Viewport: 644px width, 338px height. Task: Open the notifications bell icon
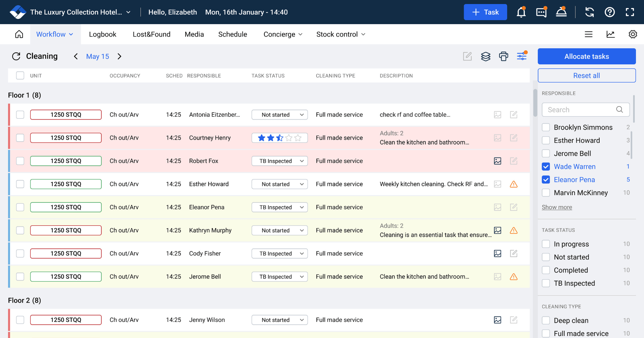pos(521,12)
